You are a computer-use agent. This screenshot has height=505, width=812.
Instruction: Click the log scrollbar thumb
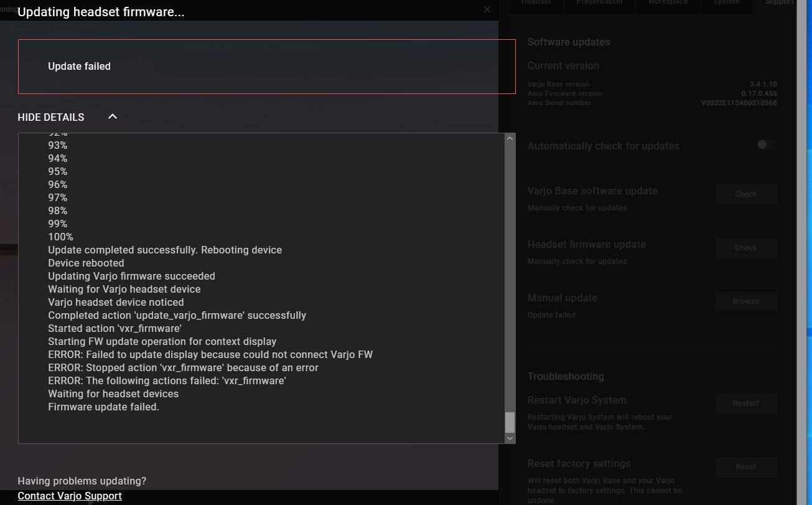[x=510, y=422]
